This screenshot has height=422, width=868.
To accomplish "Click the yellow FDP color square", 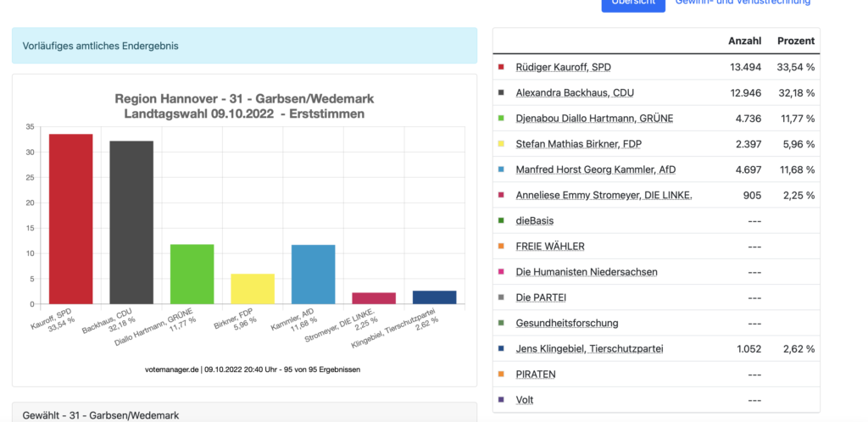I will [502, 144].
